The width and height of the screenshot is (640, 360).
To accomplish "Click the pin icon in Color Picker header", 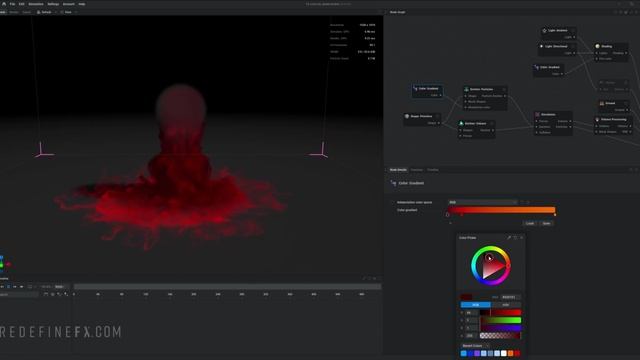I will [x=515, y=238].
